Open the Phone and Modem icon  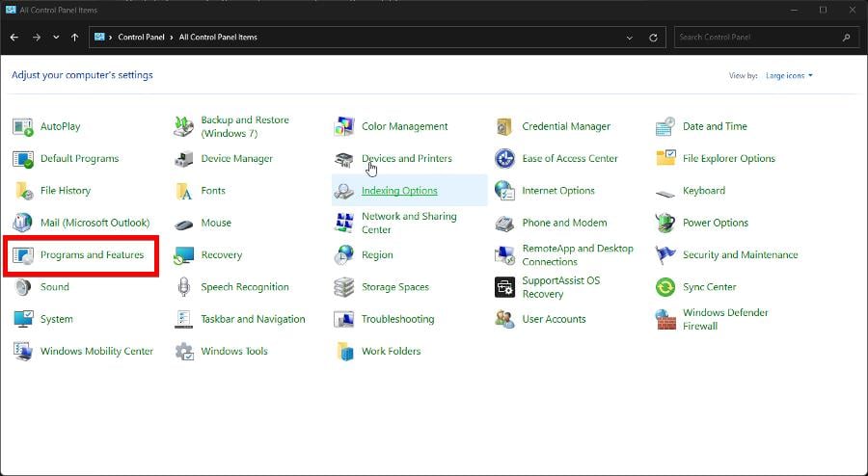pyautogui.click(x=504, y=224)
